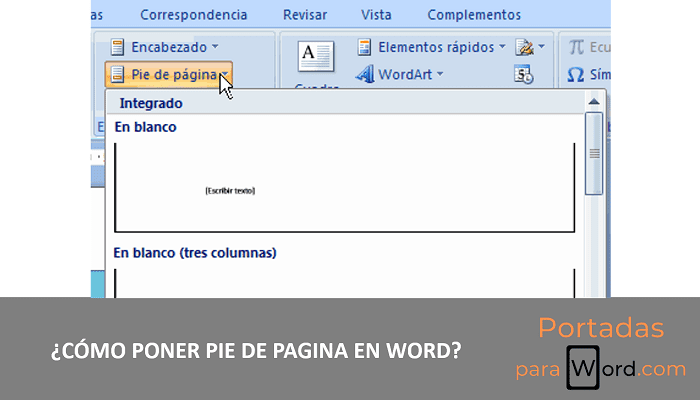Expand the Elementos rápidos dropdown arrow
The width and height of the screenshot is (700, 400).
coord(502,46)
